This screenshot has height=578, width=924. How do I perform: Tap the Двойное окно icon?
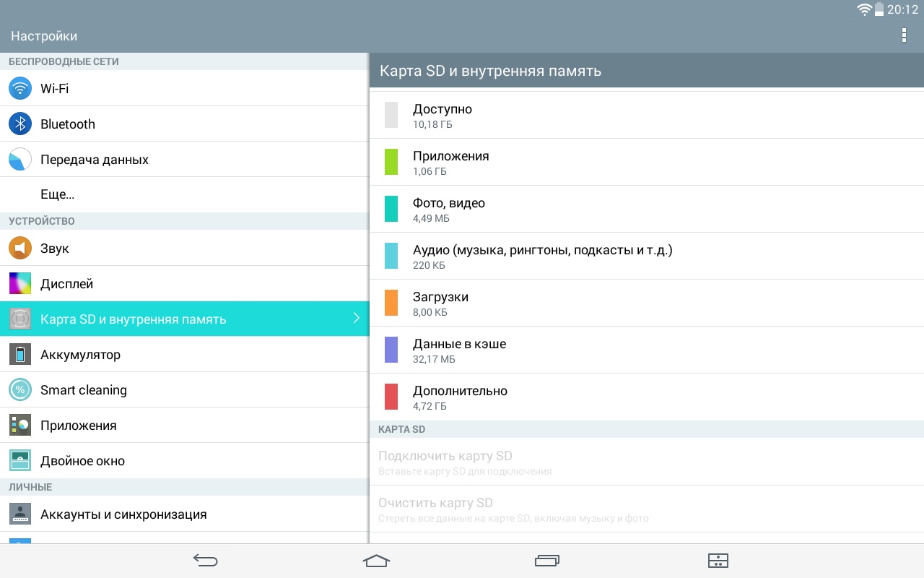[x=20, y=461]
